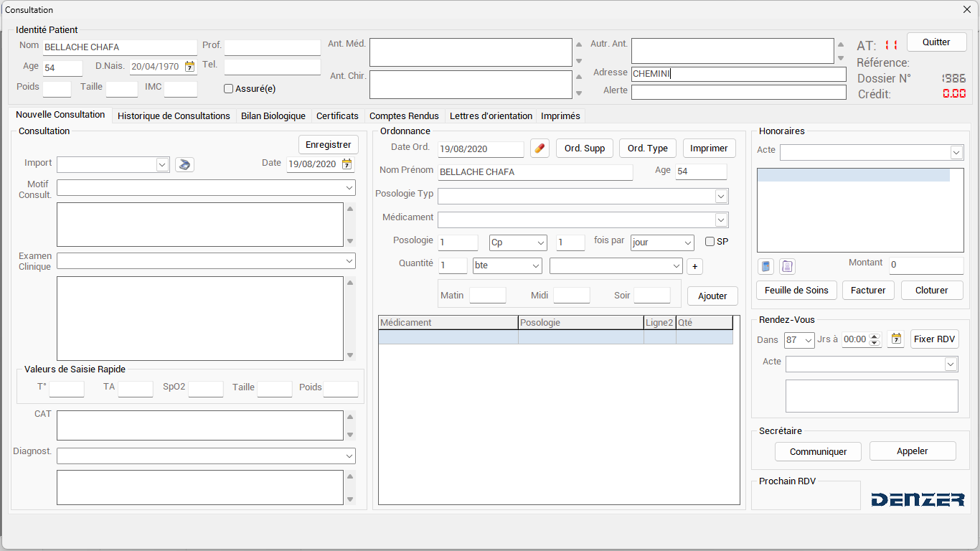
Task: Click the Imprimer button
Action: (709, 149)
